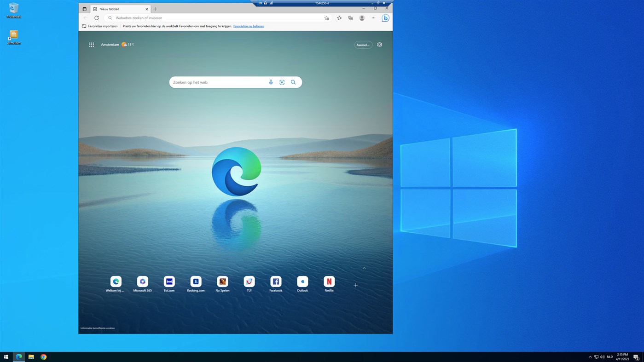Image resolution: width=644 pixels, height=362 pixels.
Task: Open the Edge profile avatar
Action: 362,18
